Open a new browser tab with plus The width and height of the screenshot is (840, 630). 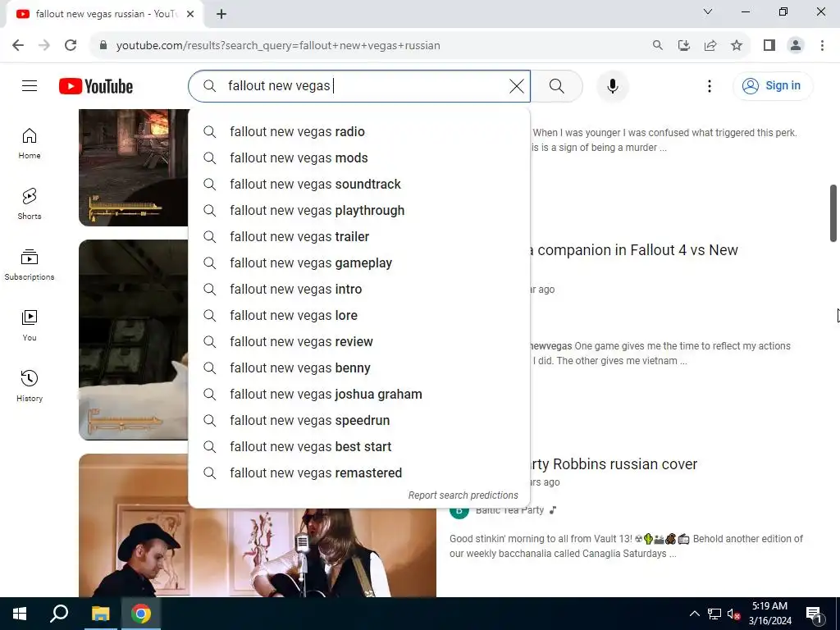(221, 14)
